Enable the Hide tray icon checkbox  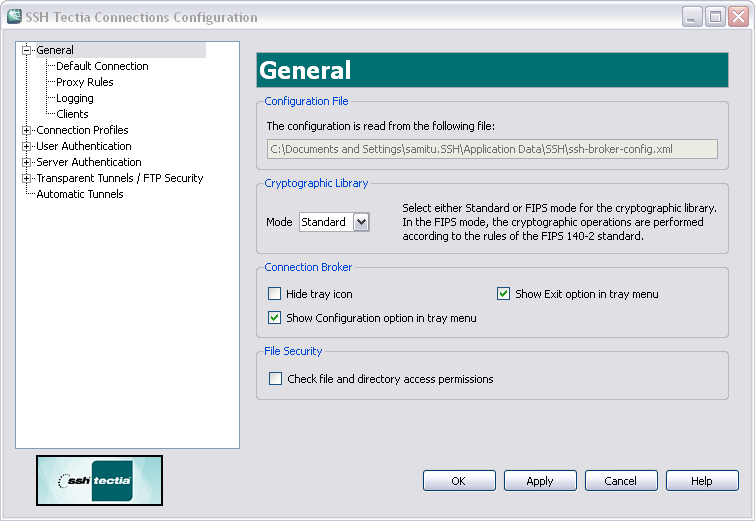pos(274,294)
